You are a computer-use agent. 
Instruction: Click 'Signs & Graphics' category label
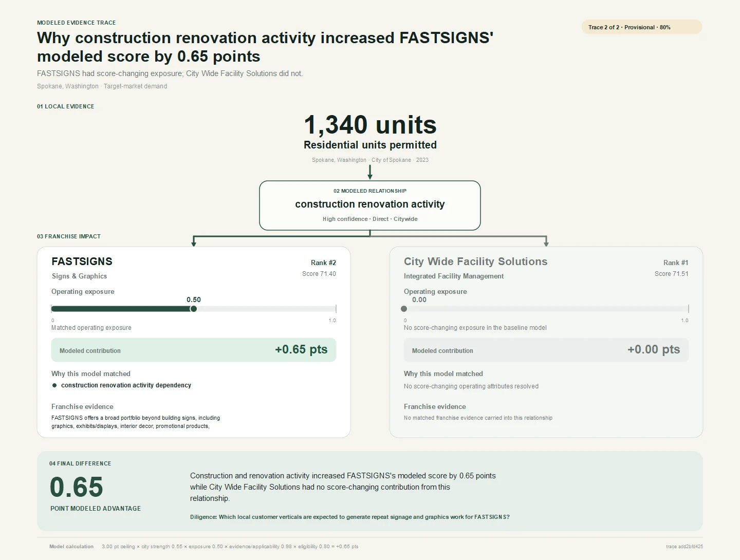pos(79,276)
